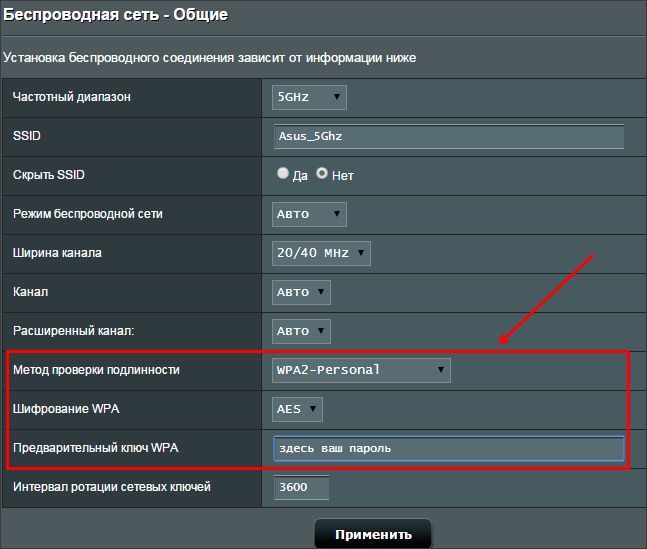
Task: Expand the Расширенный канал dropdown
Action: [301, 331]
